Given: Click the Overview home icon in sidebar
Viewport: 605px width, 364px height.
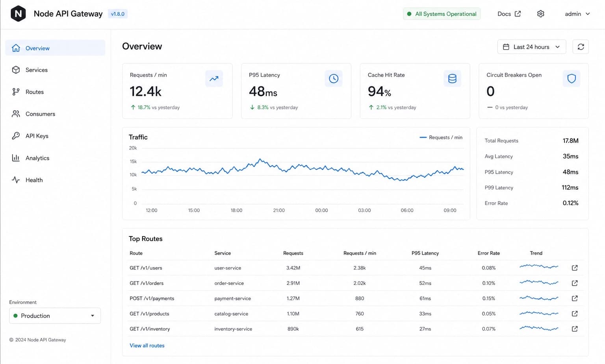Looking at the screenshot, I should [x=16, y=48].
